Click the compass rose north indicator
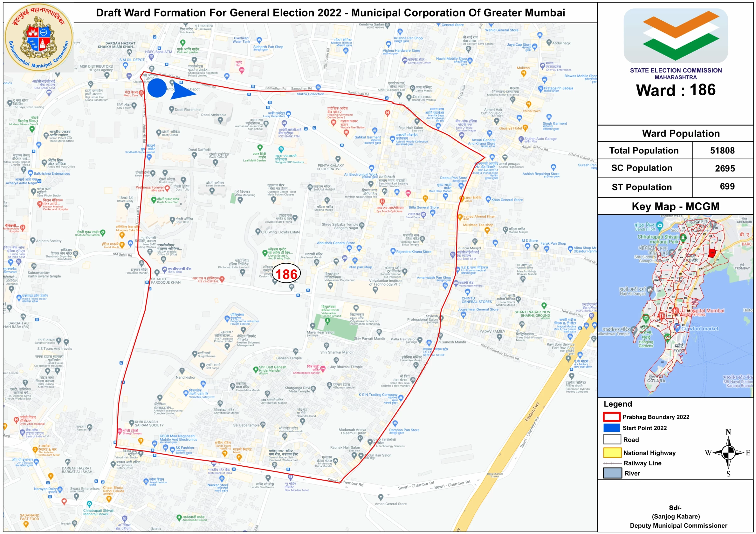The width and height of the screenshot is (756, 534). pos(728,432)
